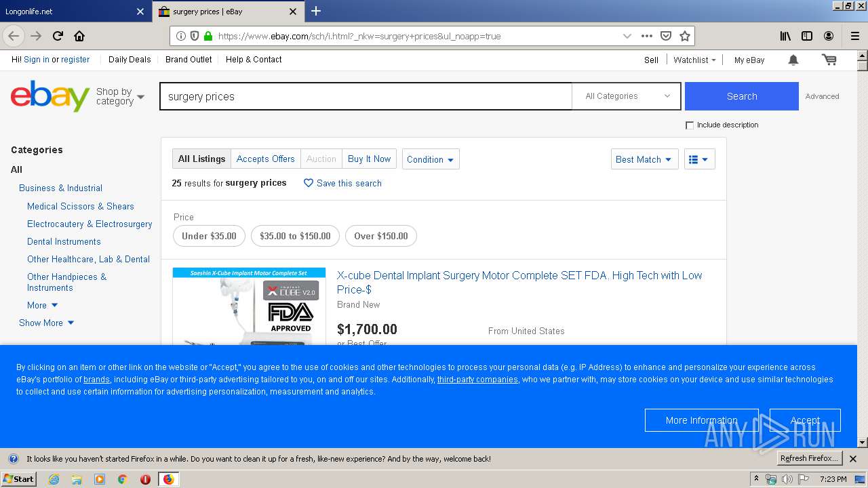Image resolution: width=868 pixels, height=488 pixels.
Task: Open the Firefox hamburger menu
Action: 855,36
